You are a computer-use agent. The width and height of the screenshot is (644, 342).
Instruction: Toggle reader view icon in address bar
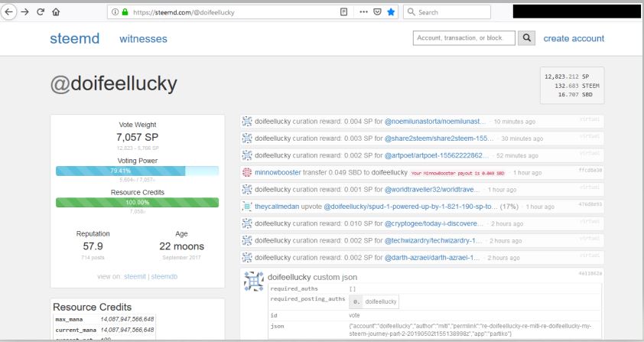pyautogui.click(x=343, y=12)
